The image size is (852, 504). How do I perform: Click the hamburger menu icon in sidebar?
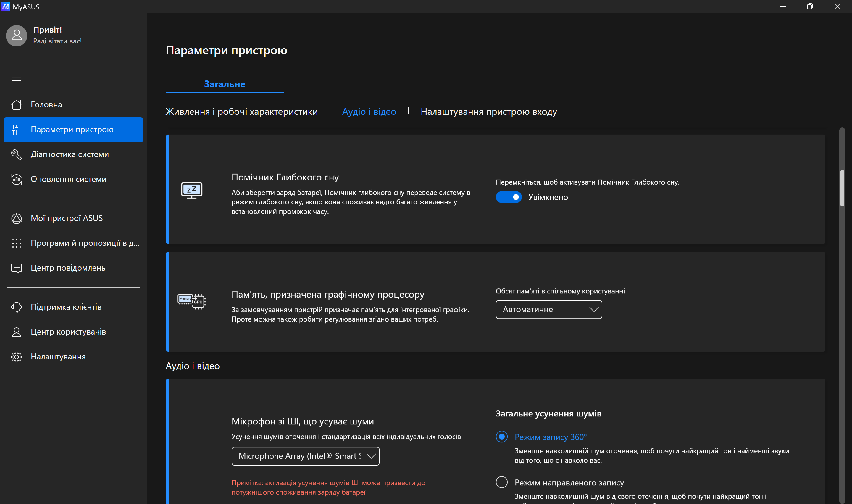pos(16,80)
